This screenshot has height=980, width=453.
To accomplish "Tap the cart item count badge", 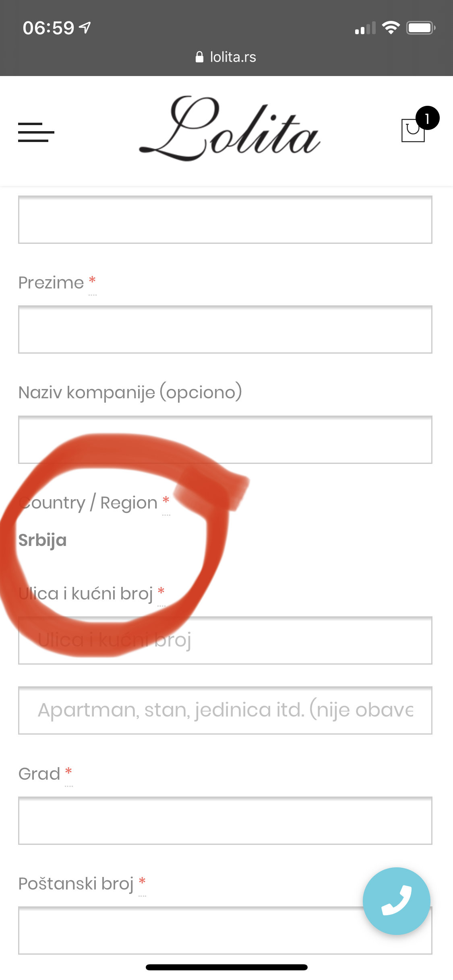I will pos(427,118).
